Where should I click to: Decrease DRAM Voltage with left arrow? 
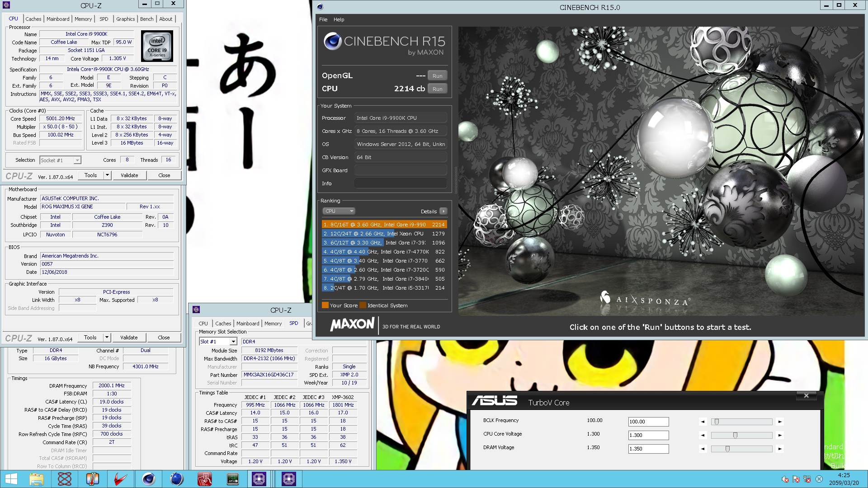pyautogui.click(x=703, y=449)
